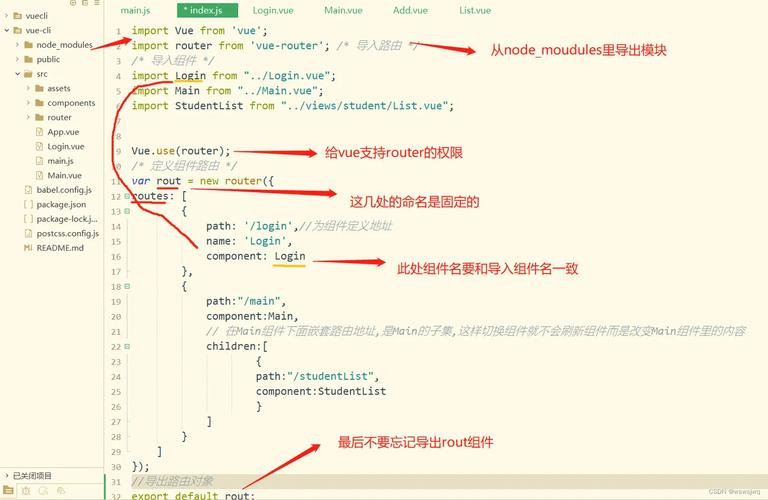This screenshot has height=500, width=768.
Task: Expand the components folder arrow
Action: [x=28, y=103]
